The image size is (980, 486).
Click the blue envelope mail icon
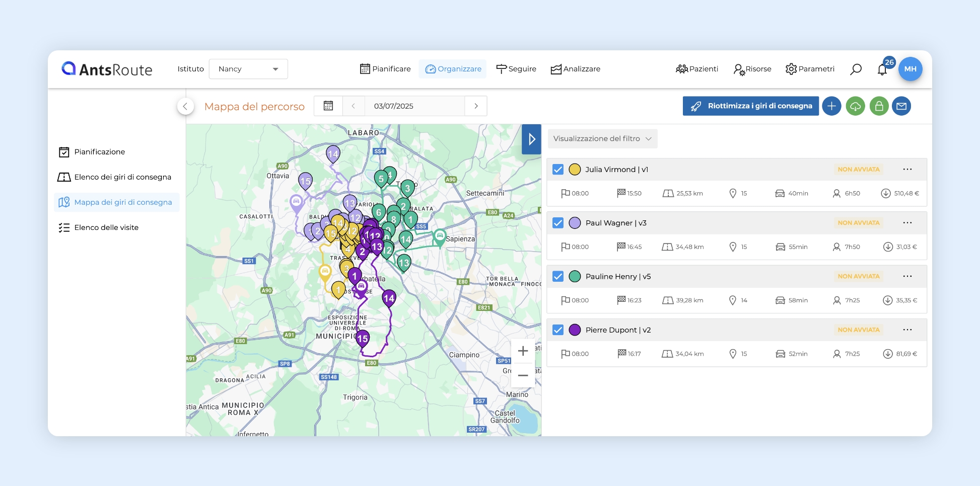point(901,106)
